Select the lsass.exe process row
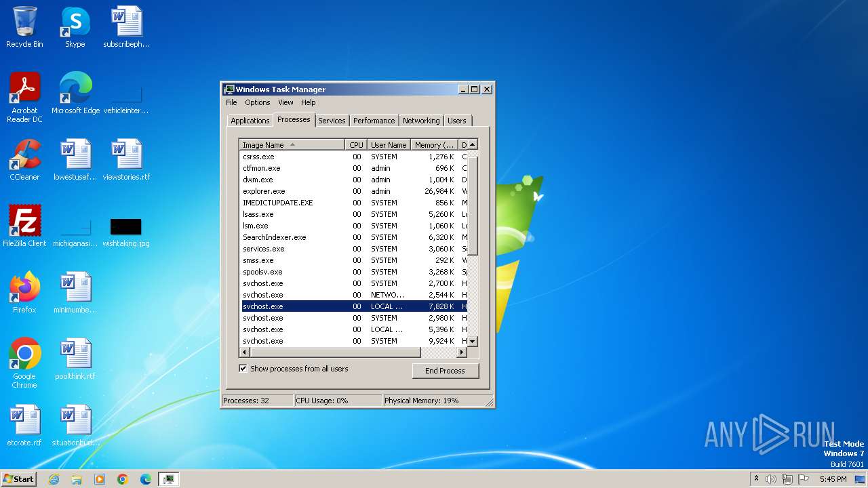The height and width of the screenshot is (488, 868). [x=353, y=214]
